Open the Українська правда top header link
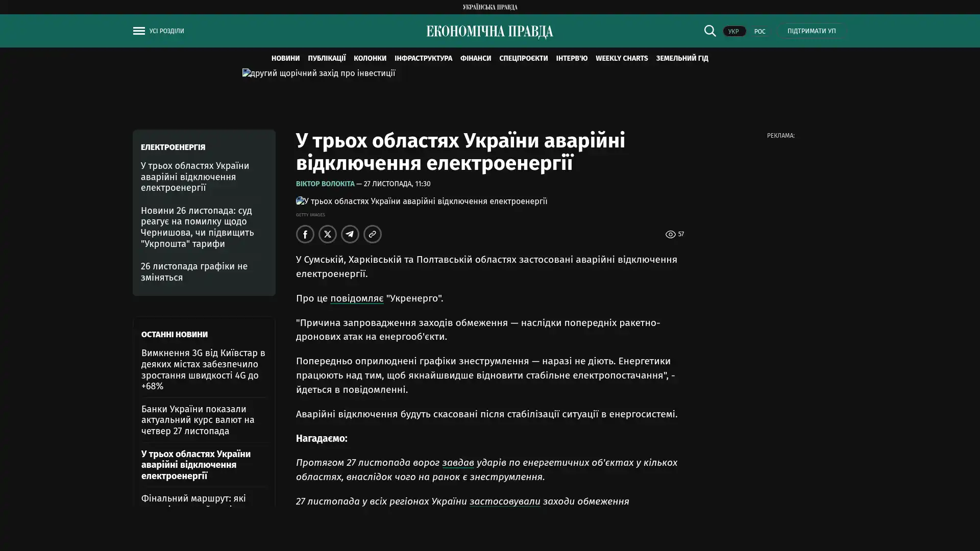This screenshot has height=551, width=980. click(489, 7)
